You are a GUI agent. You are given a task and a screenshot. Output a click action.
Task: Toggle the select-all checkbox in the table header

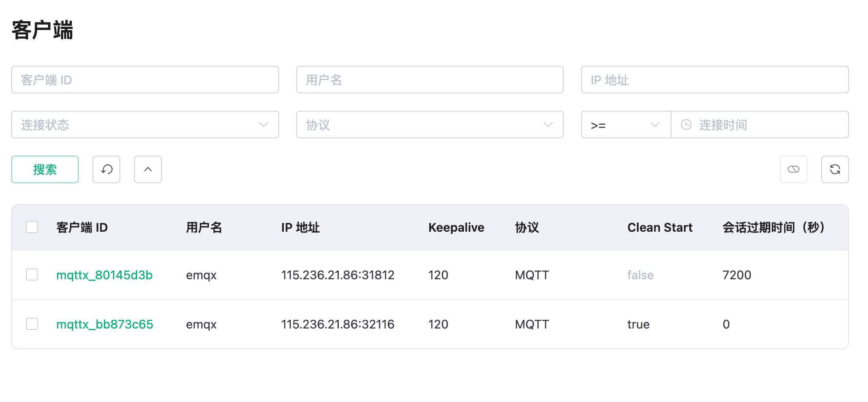point(32,227)
